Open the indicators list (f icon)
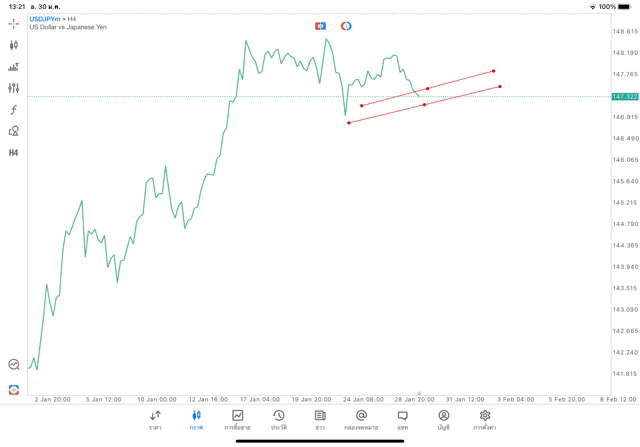The height and width of the screenshot is (447, 640). point(13,109)
